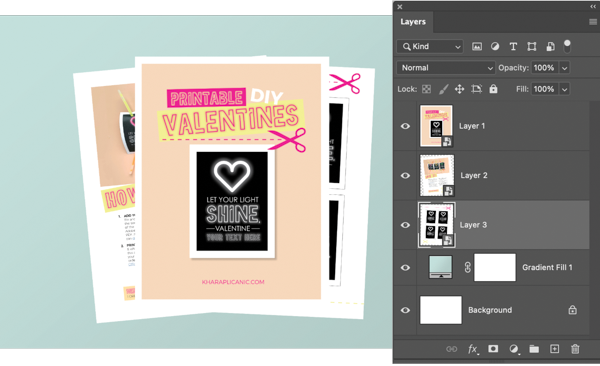Screen dimensions: 600x366
Task: Lock transparent pixels icon
Action: coord(426,89)
